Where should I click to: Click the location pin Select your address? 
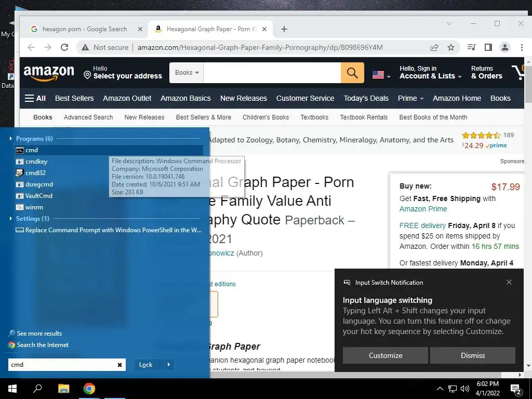[x=123, y=73]
